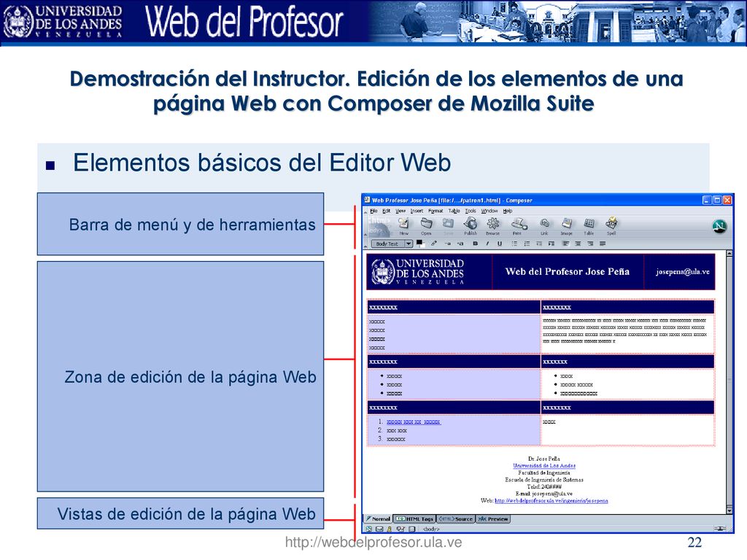Open the File menu

(373, 211)
